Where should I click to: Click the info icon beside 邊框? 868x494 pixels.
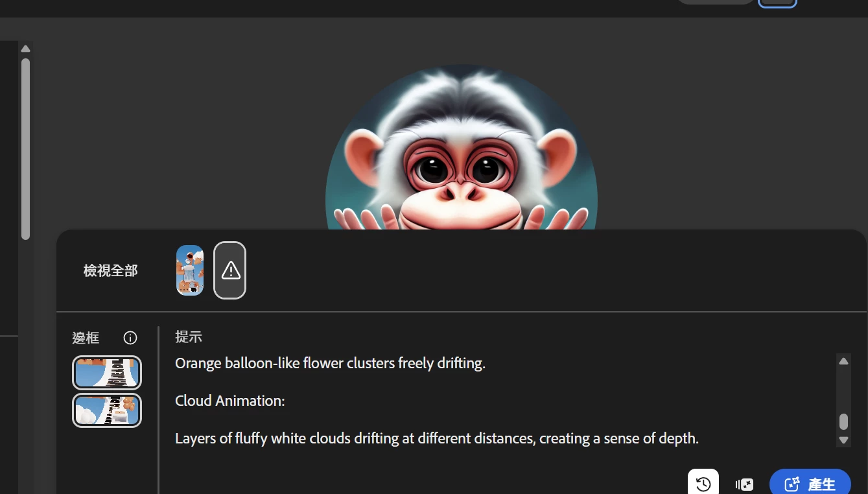click(130, 338)
